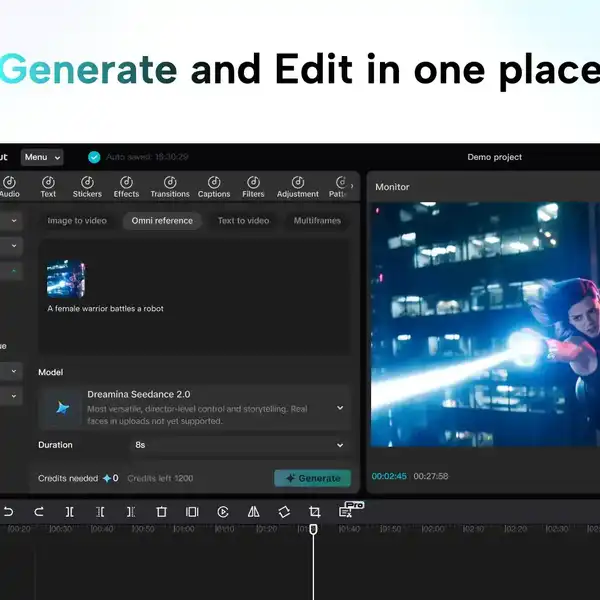Viewport: 600px width, 600px height.
Task: Click the Undo arrow in timeline toolbar
Action: click(8, 511)
